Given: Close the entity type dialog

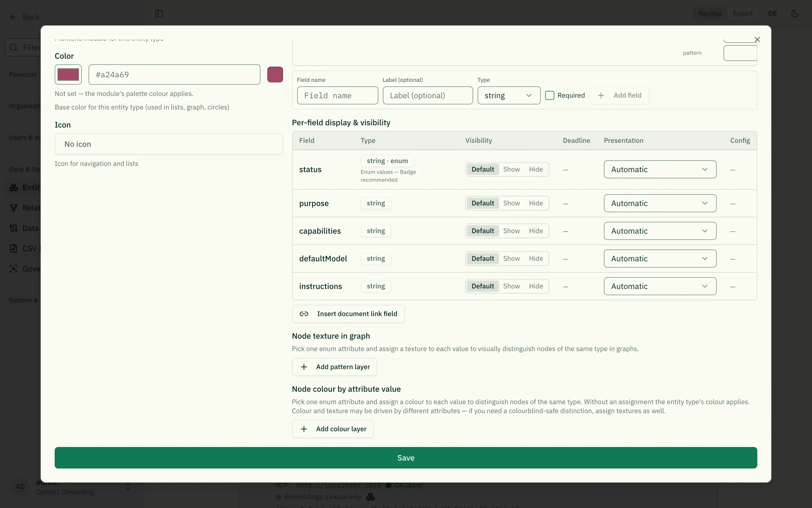Looking at the screenshot, I should coord(757,40).
